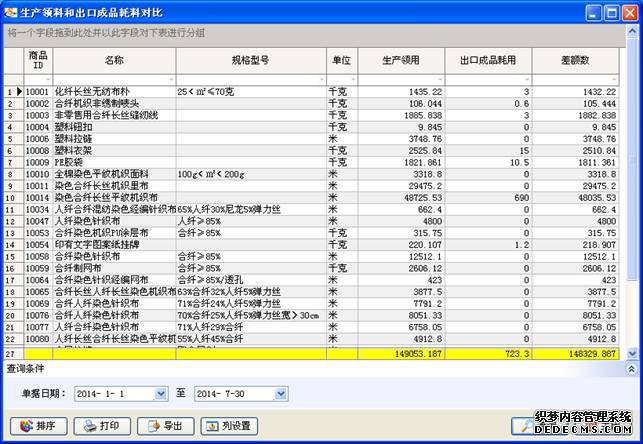Screen dimensions: 643x444
Task: Select the 印有文字图案纸挂牌 row
Action: 100,244
